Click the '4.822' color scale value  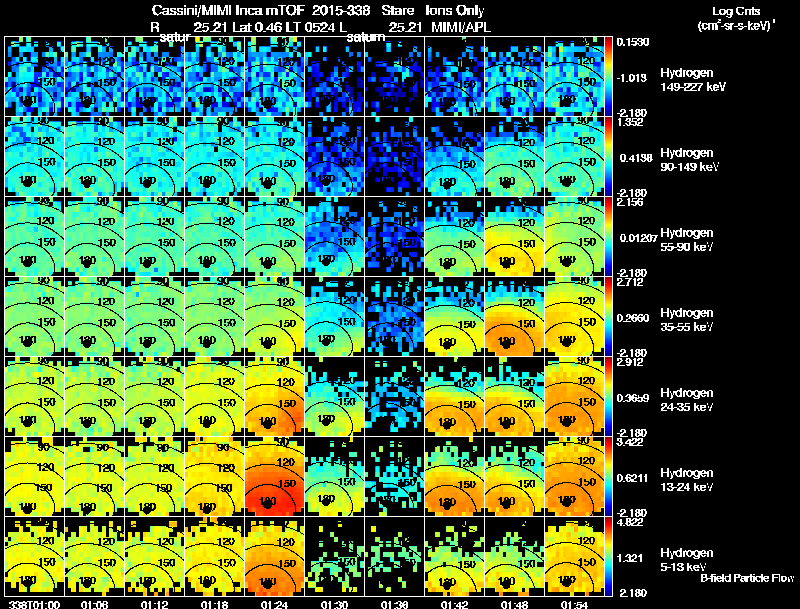click(x=630, y=523)
